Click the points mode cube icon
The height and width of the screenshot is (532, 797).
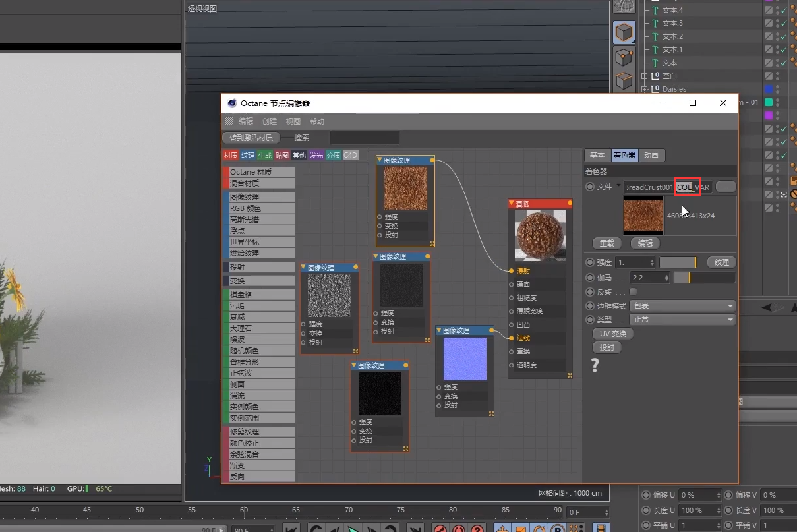click(624, 58)
